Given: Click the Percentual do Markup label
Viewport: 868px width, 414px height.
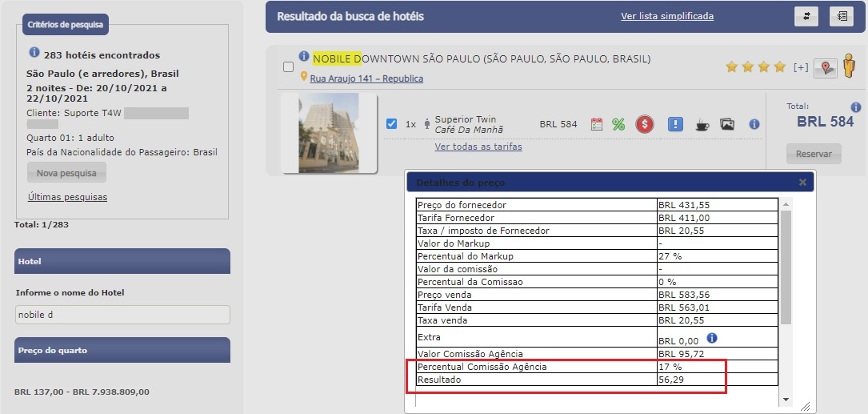Looking at the screenshot, I should (x=466, y=256).
